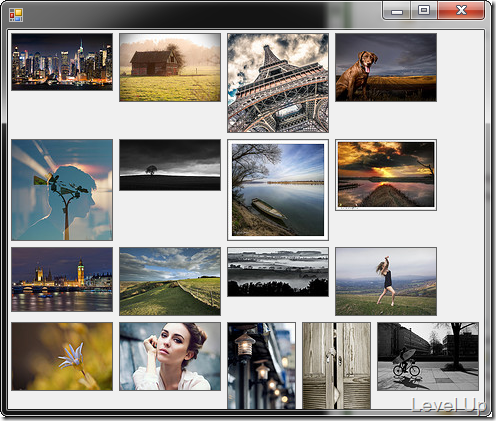This screenshot has height=421, width=496.
Task: Select the green hill with fence photo
Action: 170,281
